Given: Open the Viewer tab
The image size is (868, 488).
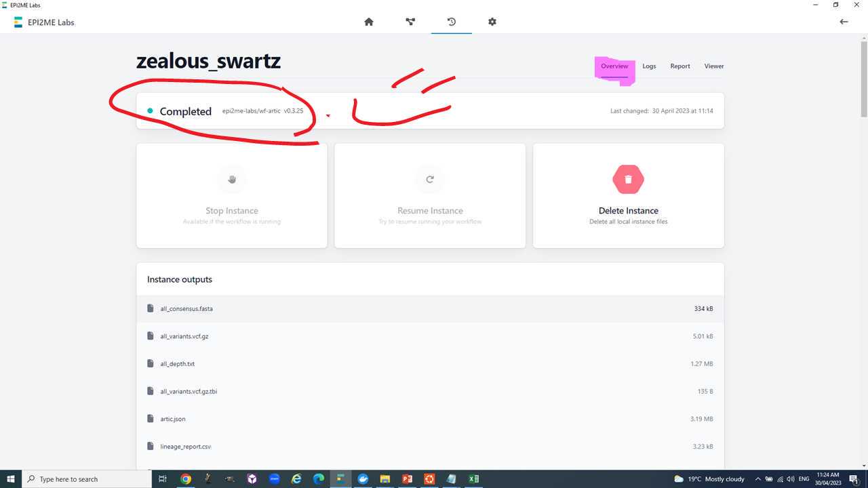Looking at the screenshot, I should point(714,66).
